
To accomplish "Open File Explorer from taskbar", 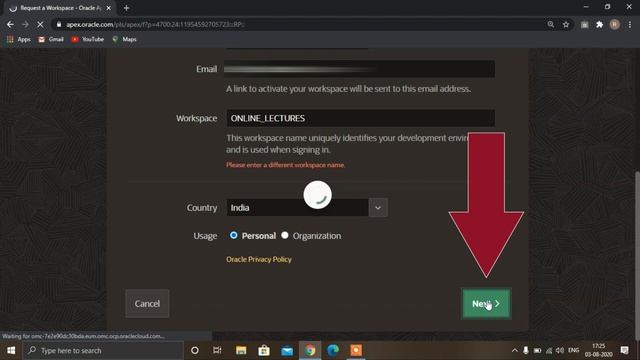I will 241,351.
